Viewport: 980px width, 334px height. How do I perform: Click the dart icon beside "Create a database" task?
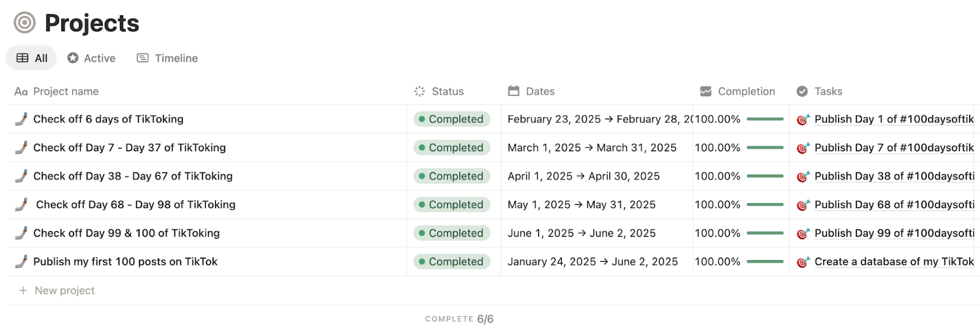point(803,262)
